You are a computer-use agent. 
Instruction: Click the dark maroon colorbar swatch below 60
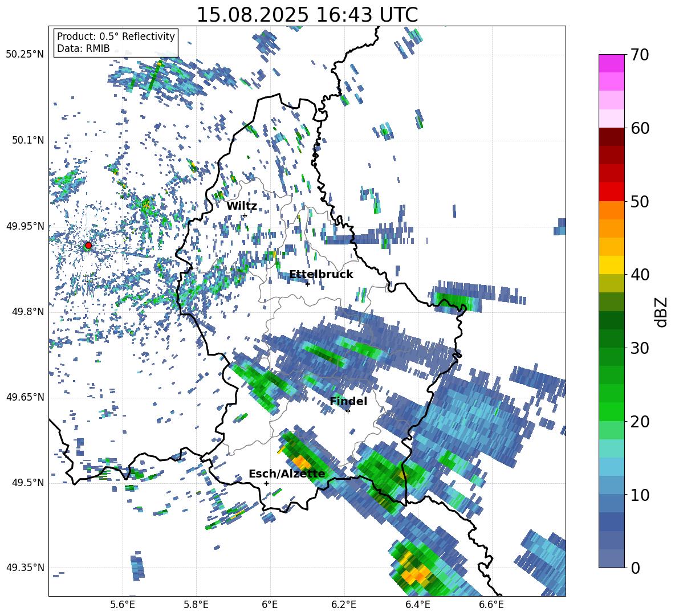[x=611, y=137]
